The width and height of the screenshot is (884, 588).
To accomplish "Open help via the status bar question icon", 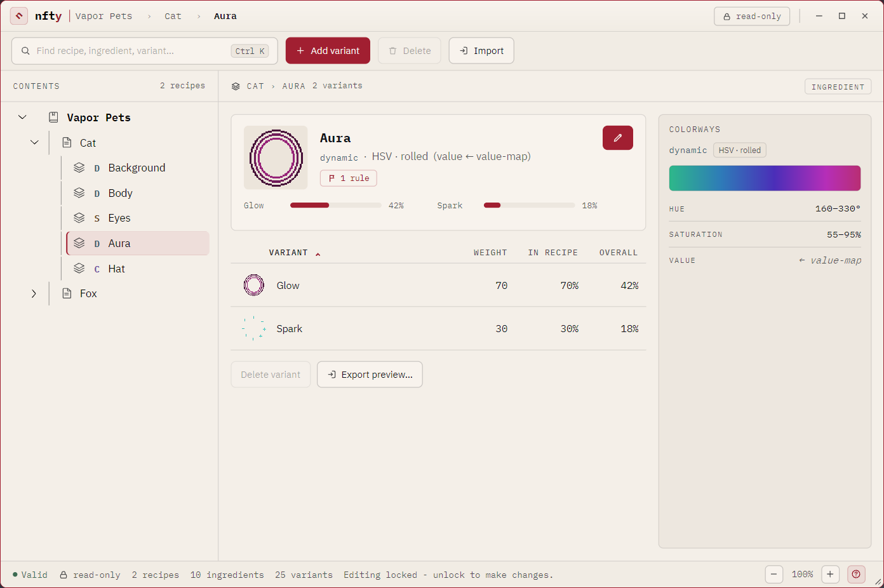I will [856, 575].
